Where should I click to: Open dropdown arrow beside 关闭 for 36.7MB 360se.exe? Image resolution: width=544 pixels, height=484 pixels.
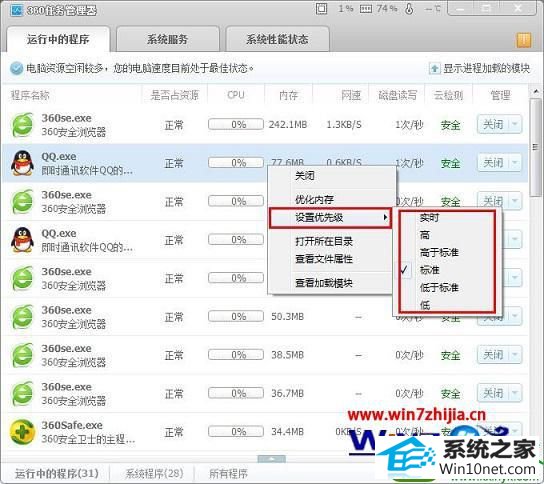pos(515,393)
